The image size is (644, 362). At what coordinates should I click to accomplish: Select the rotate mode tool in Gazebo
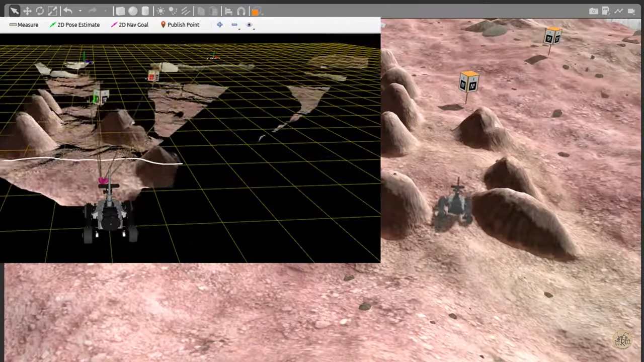point(40,11)
